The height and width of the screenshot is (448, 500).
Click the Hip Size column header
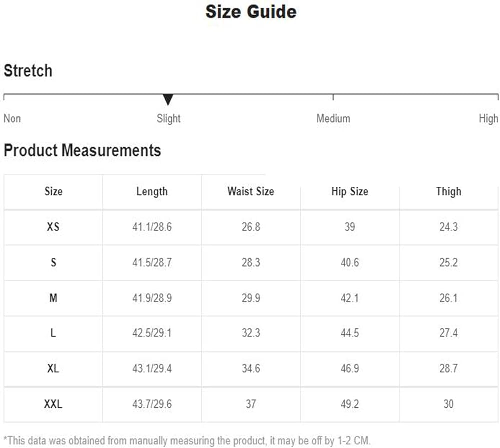tap(350, 191)
